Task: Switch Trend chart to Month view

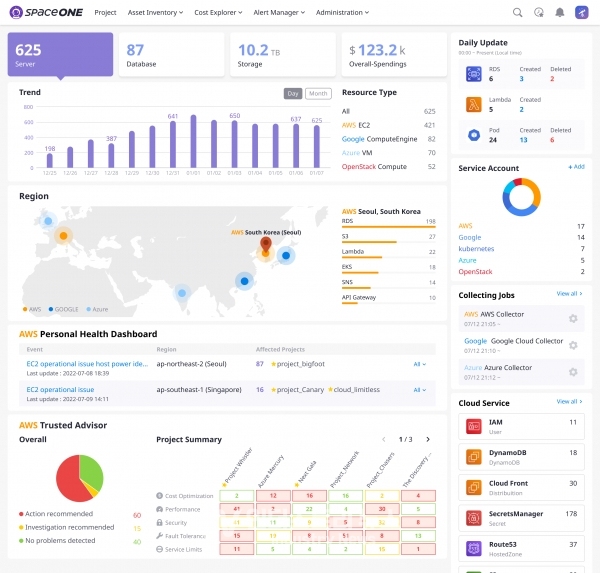Action: pyautogui.click(x=318, y=93)
